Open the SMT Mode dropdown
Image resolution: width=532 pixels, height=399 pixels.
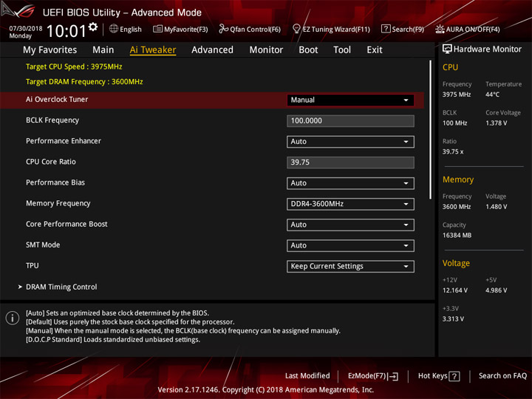coord(350,245)
